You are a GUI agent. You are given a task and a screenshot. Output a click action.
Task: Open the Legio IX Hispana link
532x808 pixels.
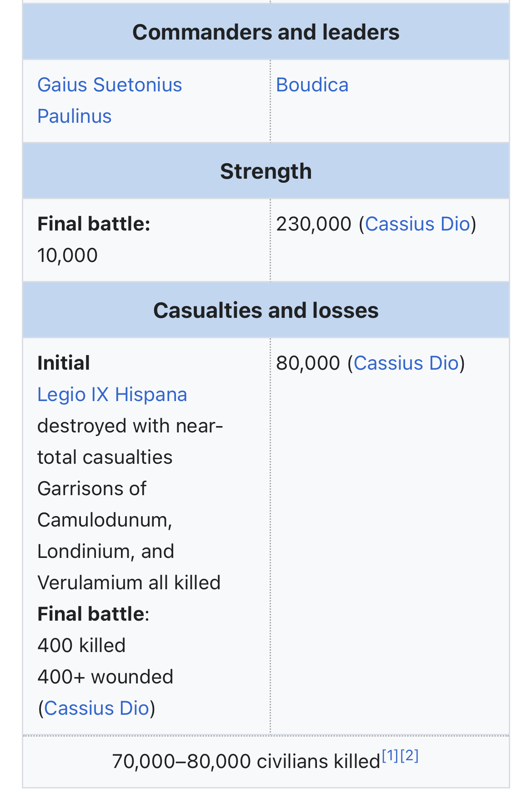pyautogui.click(x=112, y=395)
